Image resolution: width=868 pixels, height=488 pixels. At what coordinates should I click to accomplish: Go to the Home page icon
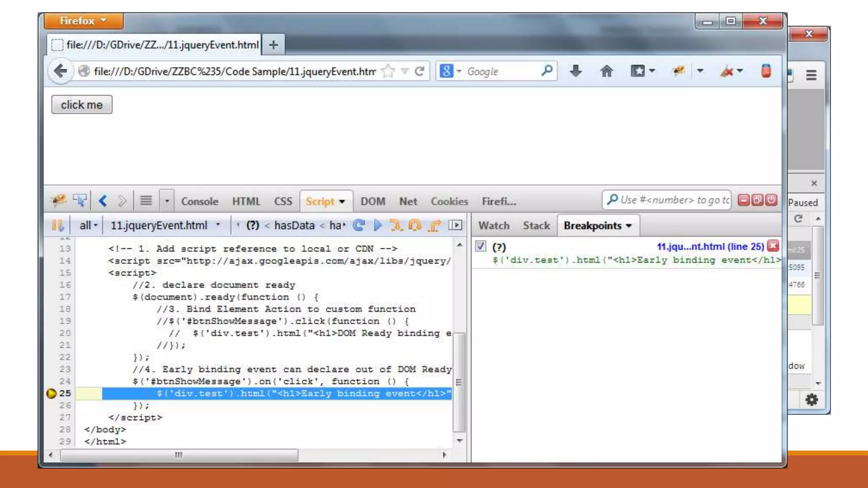[x=606, y=71]
